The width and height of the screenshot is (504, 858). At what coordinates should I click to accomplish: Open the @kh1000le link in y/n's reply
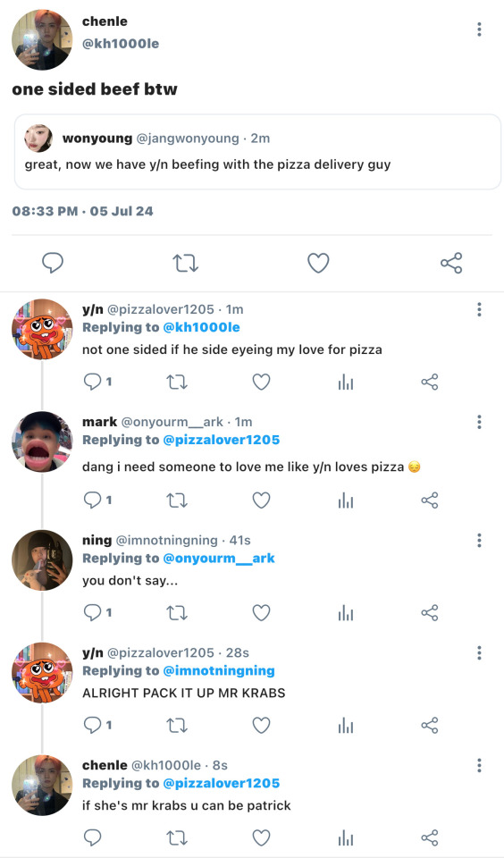point(201,327)
